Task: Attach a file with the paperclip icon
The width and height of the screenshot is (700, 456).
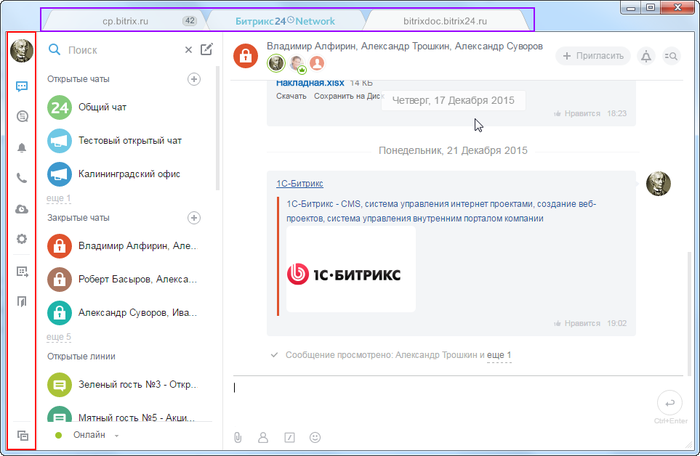Action: click(238, 437)
